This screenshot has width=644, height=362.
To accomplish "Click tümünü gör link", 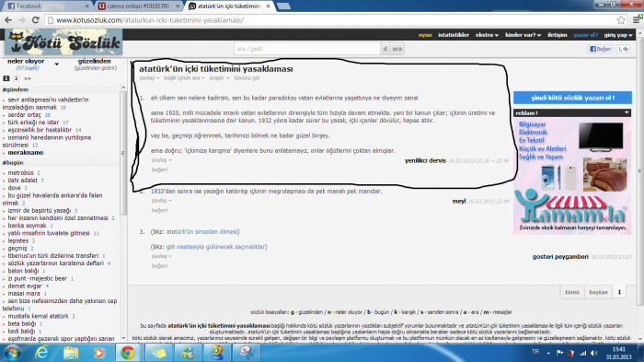I will click(247, 77).
